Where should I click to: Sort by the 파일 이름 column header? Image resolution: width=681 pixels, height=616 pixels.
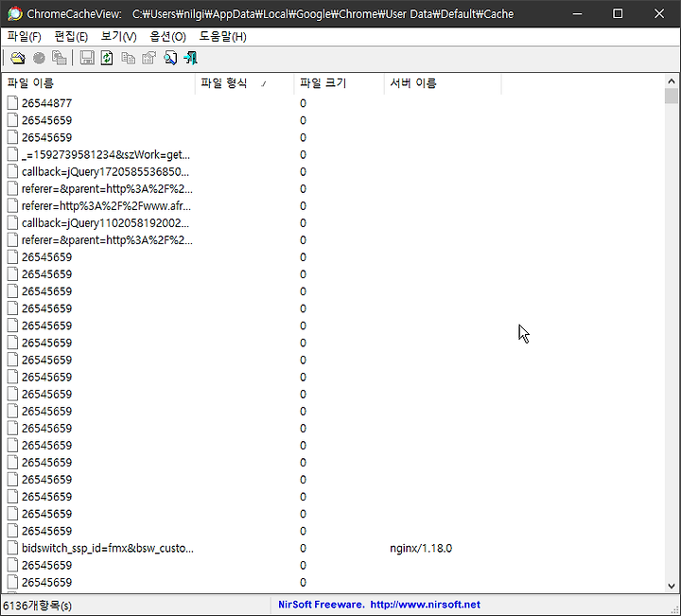coord(98,83)
